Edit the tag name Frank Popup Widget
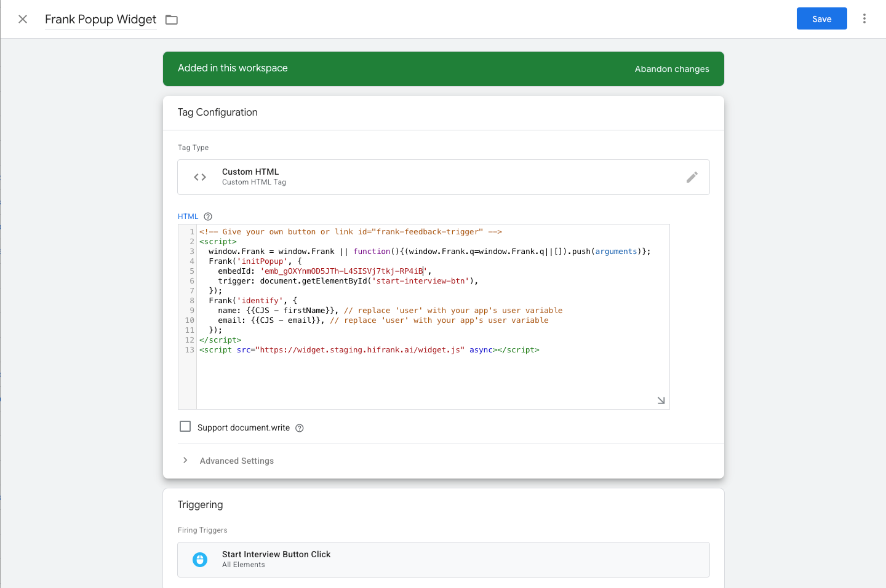 point(100,19)
